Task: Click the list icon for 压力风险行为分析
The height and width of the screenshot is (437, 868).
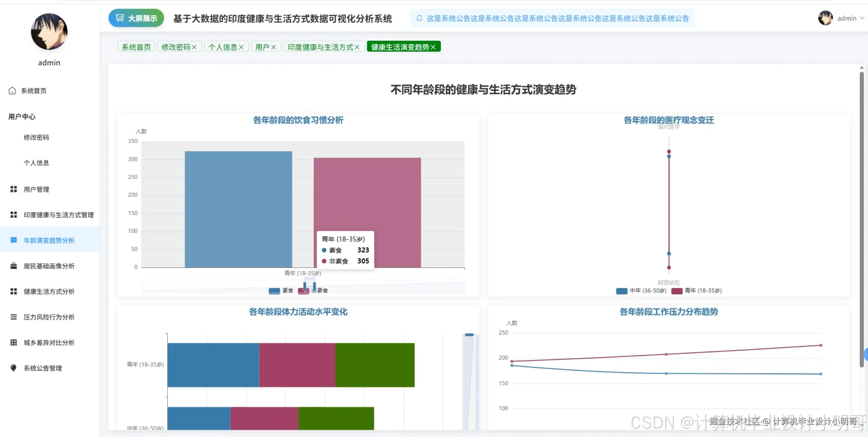Action: click(x=14, y=317)
